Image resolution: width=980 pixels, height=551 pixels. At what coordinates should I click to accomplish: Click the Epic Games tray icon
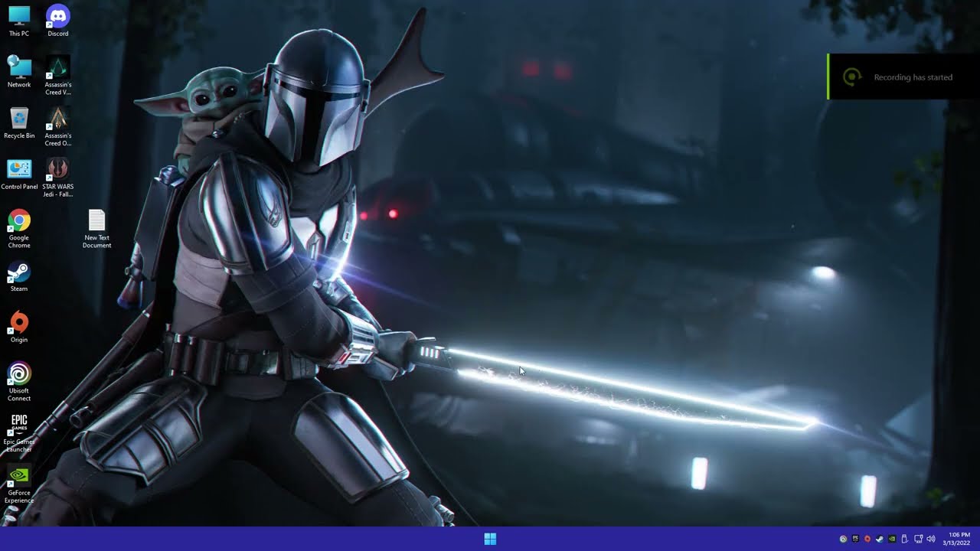[855, 539]
